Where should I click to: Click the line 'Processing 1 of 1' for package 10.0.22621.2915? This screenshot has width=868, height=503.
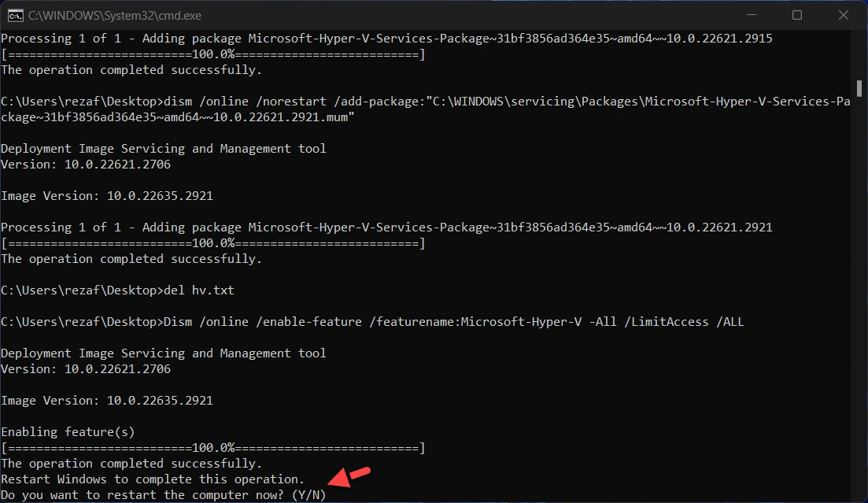coord(386,39)
